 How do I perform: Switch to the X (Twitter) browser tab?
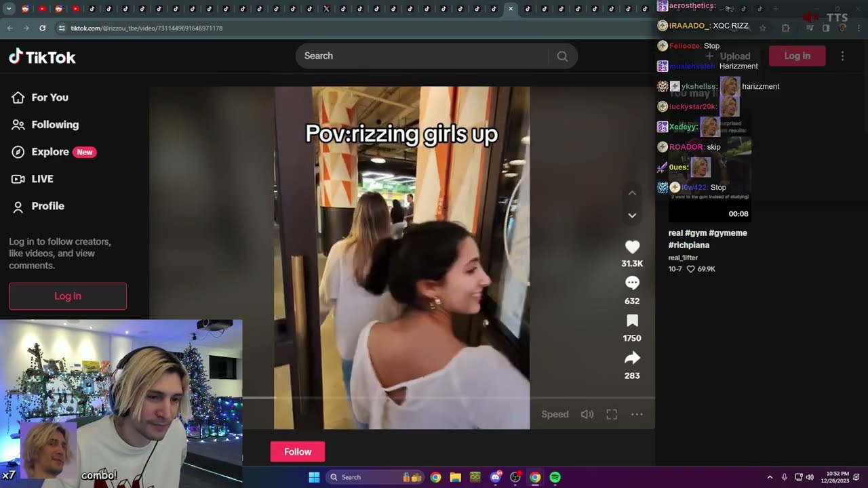pyautogui.click(x=327, y=9)
